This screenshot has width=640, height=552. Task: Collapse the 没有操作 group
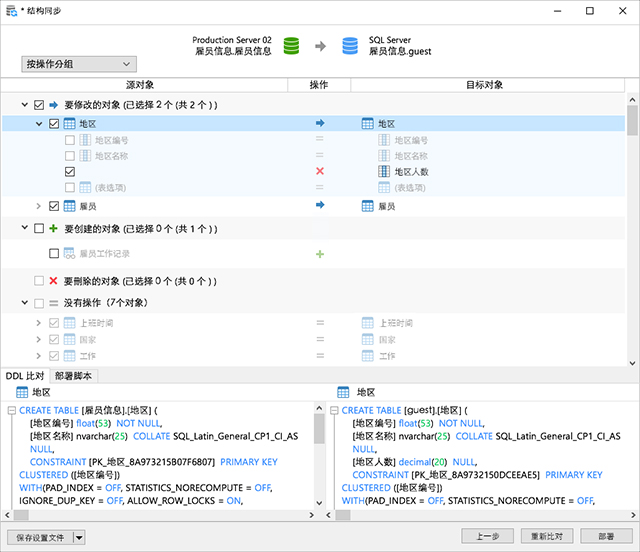coord(24,303)
